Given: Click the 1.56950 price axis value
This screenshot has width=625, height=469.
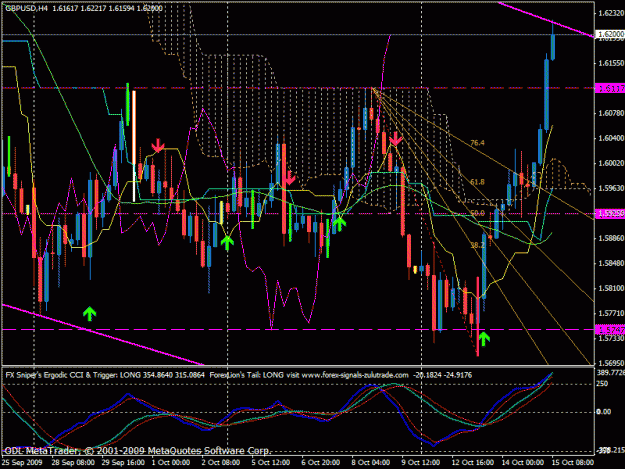Looking at the screenshot, I should point(611,363).
